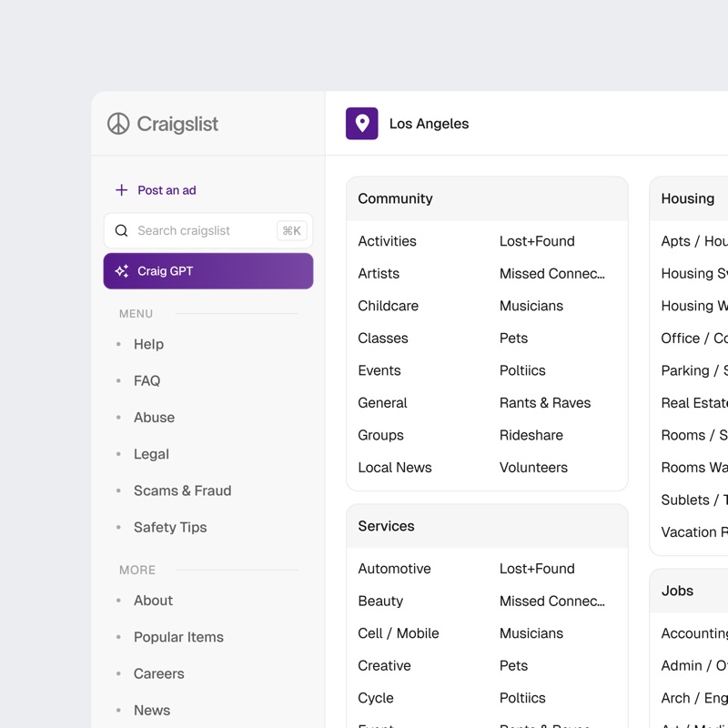Open Services Poltiics link
The height and width of the screenshot is (728, 728).
point(522,698)
